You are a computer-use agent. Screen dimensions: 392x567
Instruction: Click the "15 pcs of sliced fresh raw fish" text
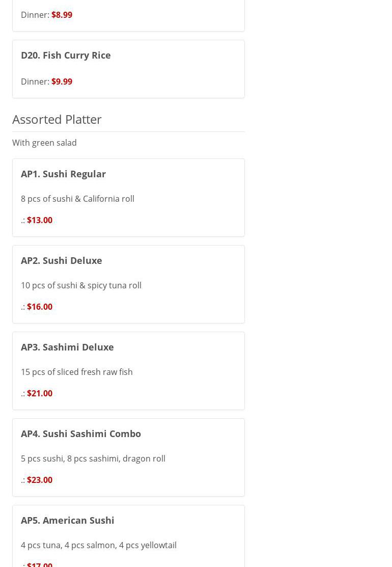click(76, 372)
